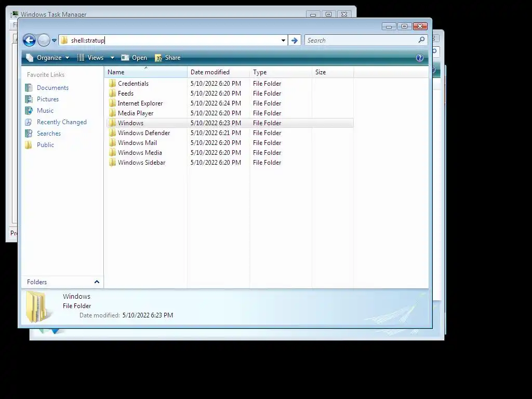This screenshot has width=532, height=399.
Task: Open Music in Favorite Links
Action: point(45,111)
